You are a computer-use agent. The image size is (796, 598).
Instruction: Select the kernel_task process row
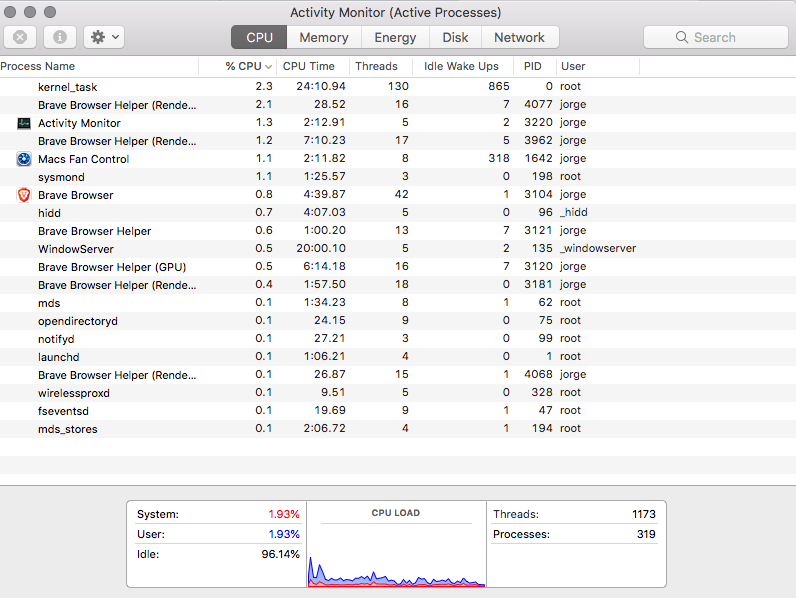point(398,87)
